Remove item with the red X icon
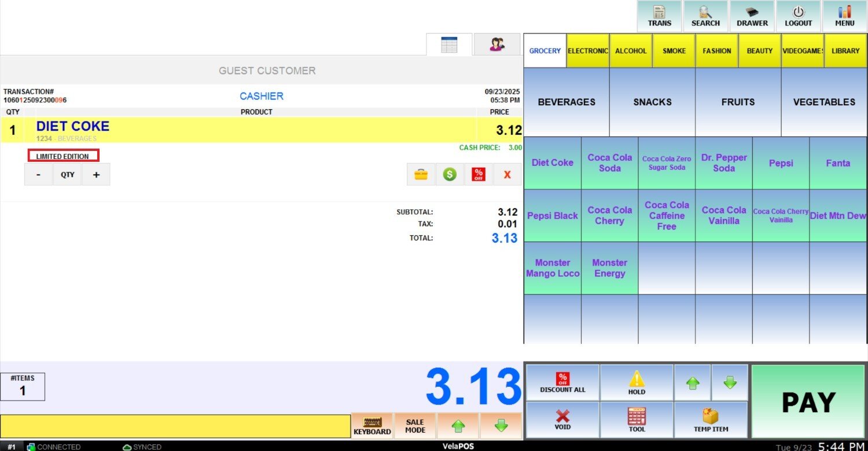 click(507, 174)
